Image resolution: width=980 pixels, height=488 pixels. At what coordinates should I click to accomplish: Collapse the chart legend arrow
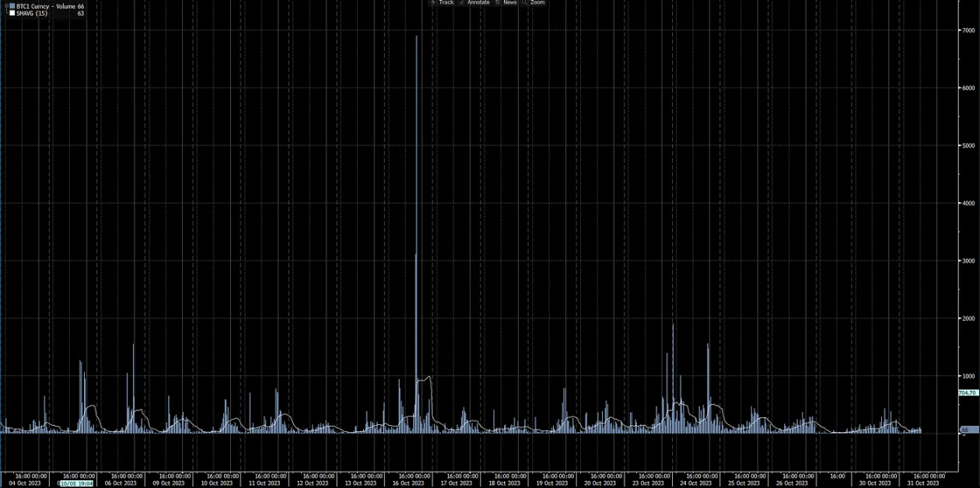click(x=5, y=6)
